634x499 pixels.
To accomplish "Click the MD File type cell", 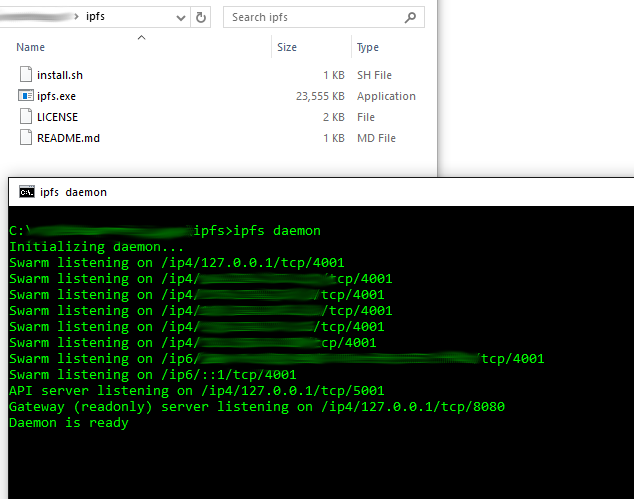I will [376, 138].
